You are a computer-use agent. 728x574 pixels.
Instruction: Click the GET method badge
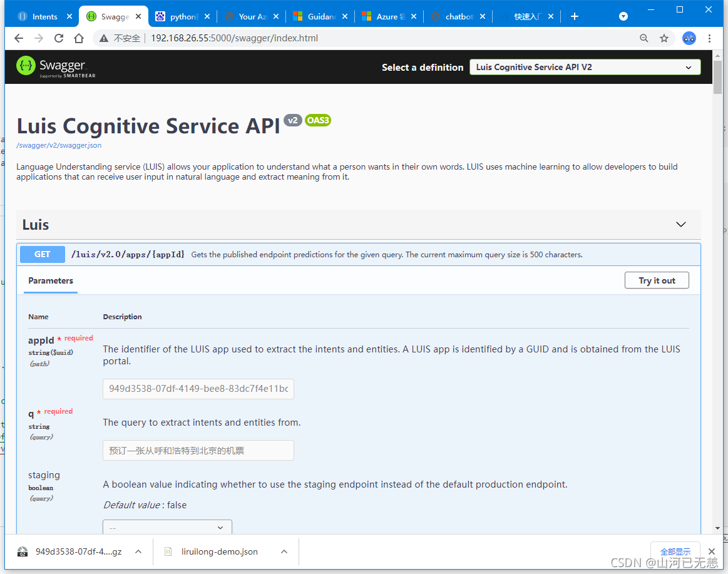point(42,255)
